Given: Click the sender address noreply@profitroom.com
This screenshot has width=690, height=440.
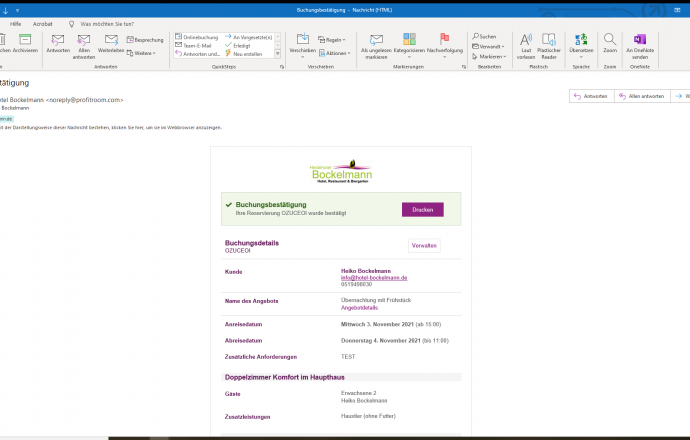Looking at the screenshot, I should coord(84,100).
